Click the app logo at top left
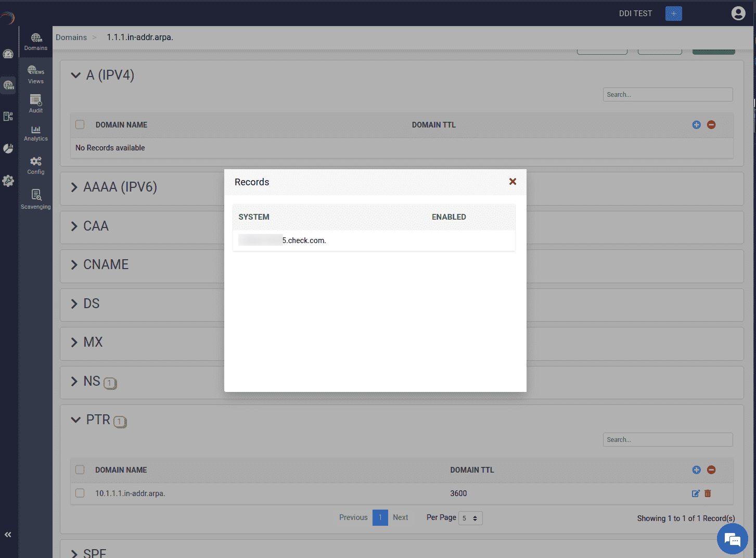The height and width of the screenshot is (558, 756). pos(8,18)
